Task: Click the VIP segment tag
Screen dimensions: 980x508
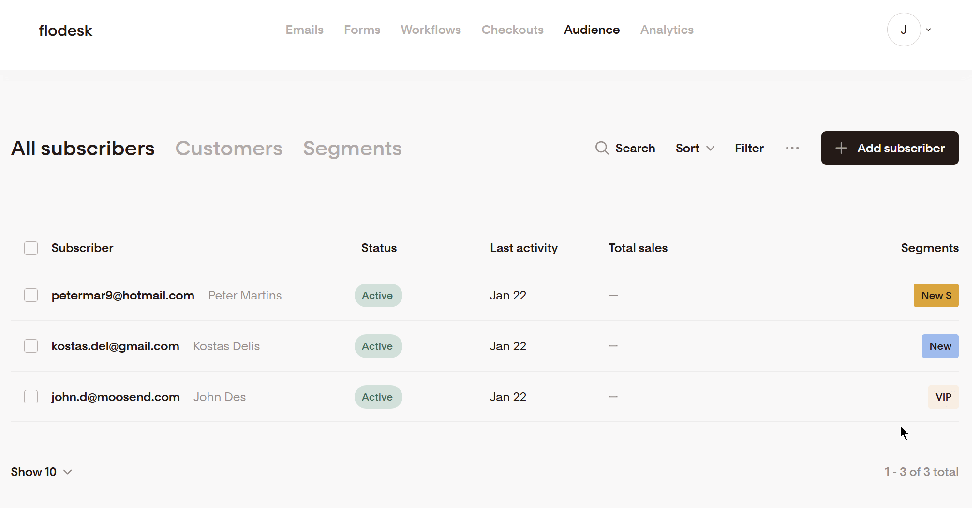Action: click(x=943, y=397)
